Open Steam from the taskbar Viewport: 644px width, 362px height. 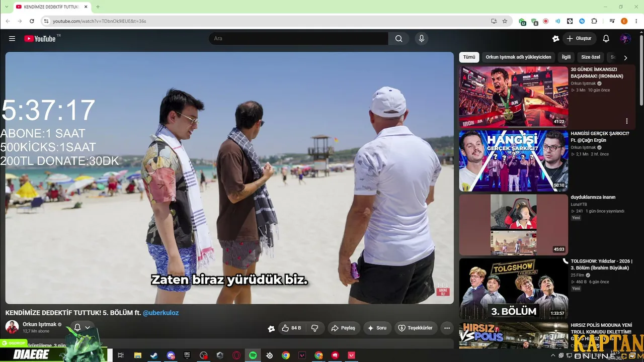tap(154, 355)
